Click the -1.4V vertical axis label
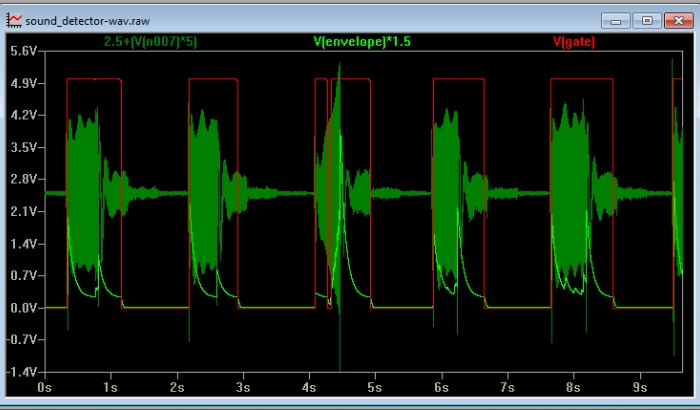The width and height of the screenshot is (700, 410). pyautogui.click(x=21, y=372)
